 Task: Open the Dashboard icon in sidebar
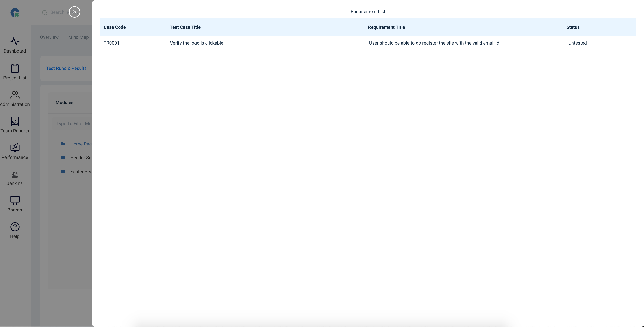click(15, 41)
